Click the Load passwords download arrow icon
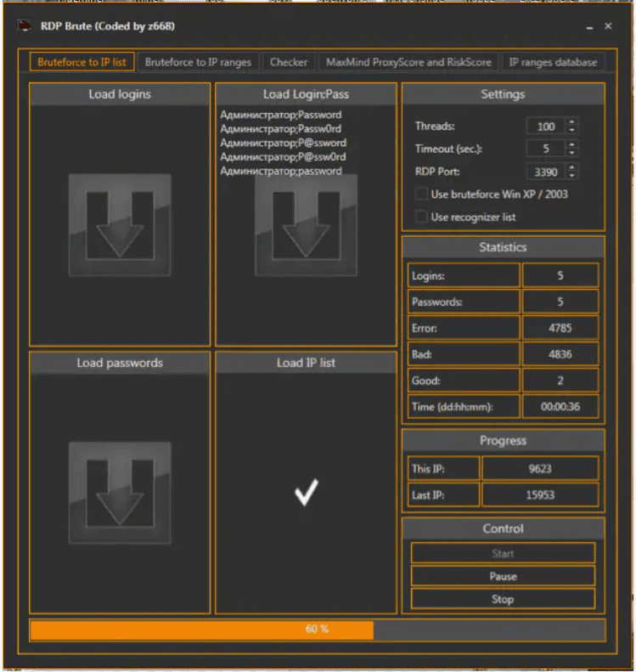The height and width of the screenshot is (672, 636). (x=120, y=494)
